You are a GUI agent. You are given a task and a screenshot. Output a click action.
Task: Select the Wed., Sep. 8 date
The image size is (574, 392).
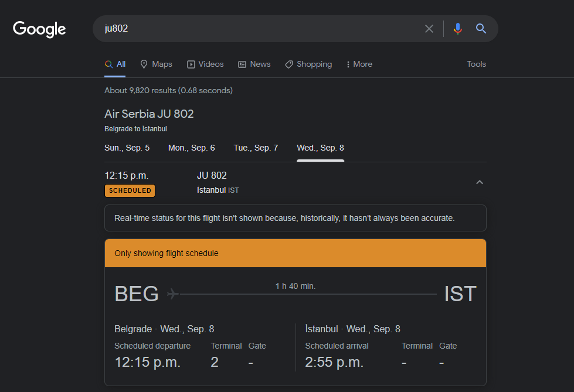(320, 148)
